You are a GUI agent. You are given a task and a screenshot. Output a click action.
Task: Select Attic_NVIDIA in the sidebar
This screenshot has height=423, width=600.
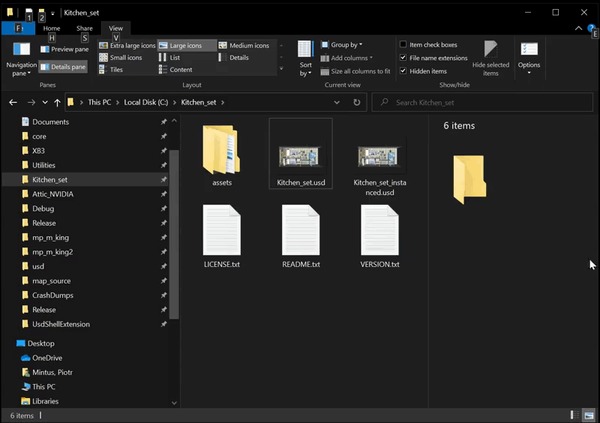(x=52, y=194)
